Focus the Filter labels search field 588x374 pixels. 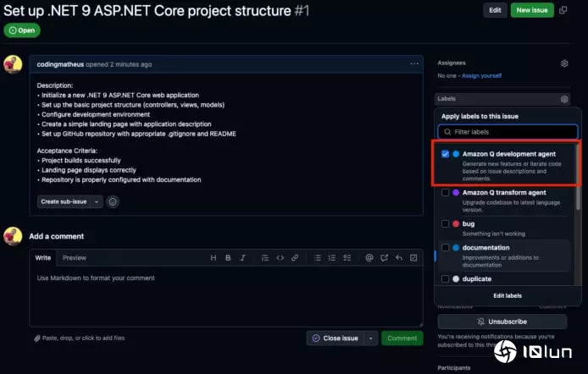coord(508,132)
